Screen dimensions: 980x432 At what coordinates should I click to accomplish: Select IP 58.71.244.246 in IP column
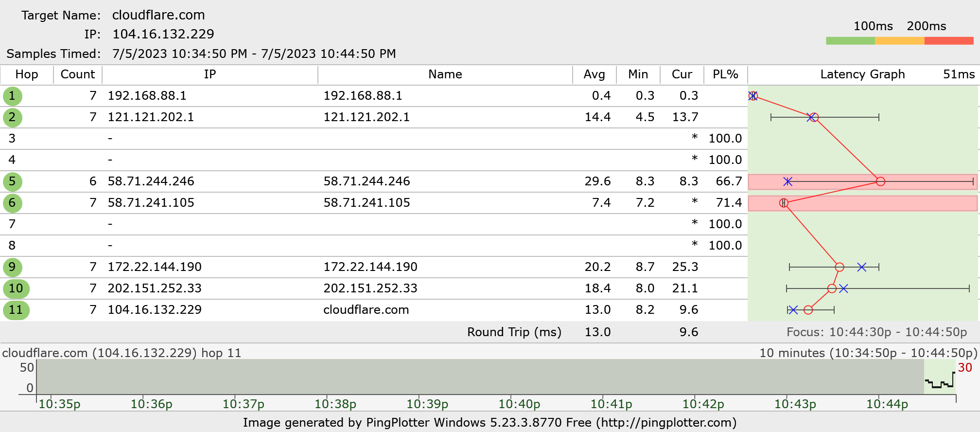click(151, 181)
